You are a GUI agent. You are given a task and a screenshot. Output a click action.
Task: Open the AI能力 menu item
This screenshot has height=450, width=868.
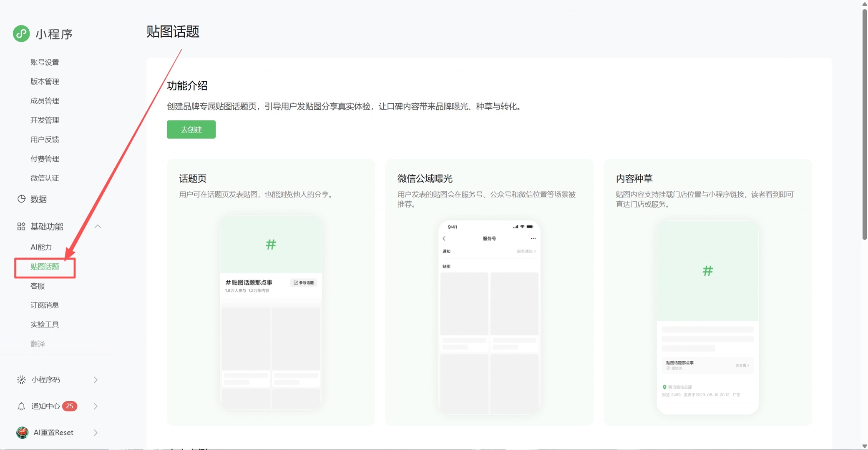point(41,247)
